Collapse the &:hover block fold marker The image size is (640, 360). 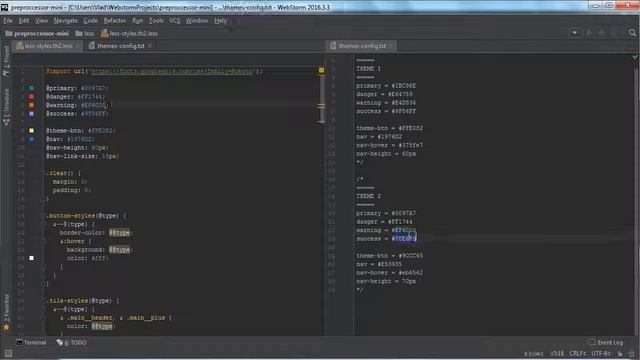(x=43, y=241)
